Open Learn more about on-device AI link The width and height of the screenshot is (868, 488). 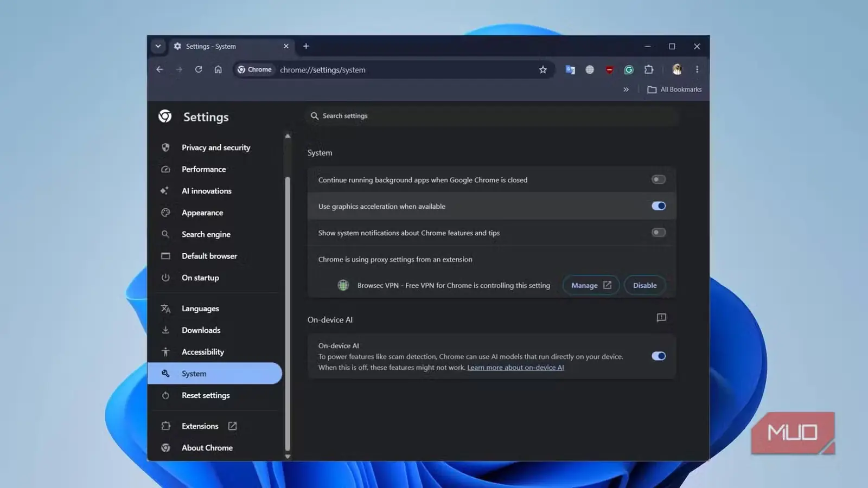(x=515, y=368)
